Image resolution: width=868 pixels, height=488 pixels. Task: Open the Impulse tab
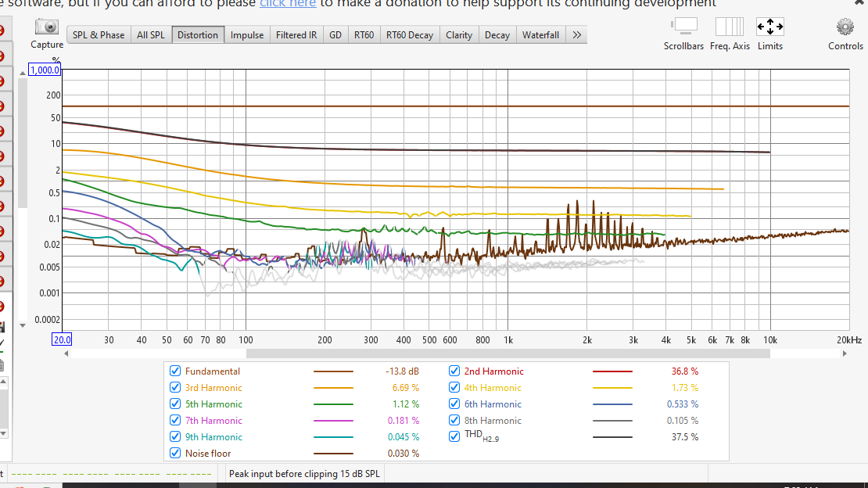[247, 35]
